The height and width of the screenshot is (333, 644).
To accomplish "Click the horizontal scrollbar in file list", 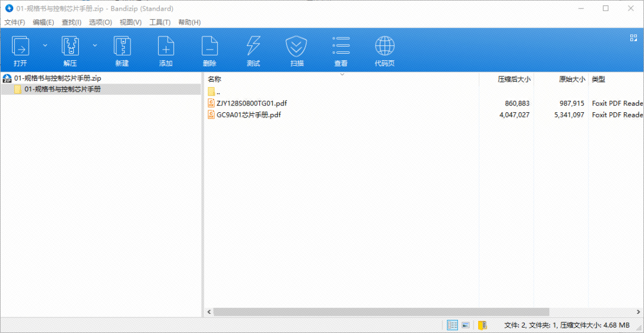I will coord(382,312).
